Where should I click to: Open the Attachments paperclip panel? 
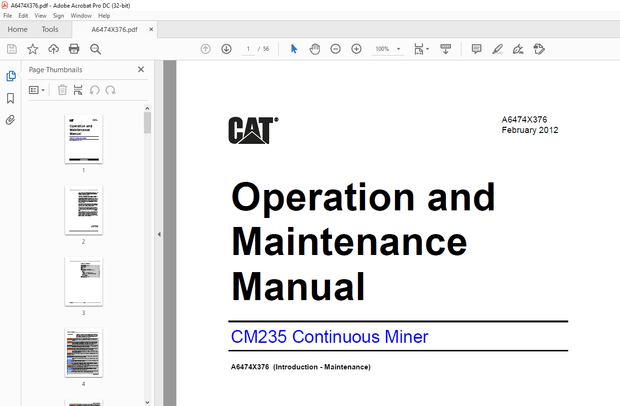(11, 120)
